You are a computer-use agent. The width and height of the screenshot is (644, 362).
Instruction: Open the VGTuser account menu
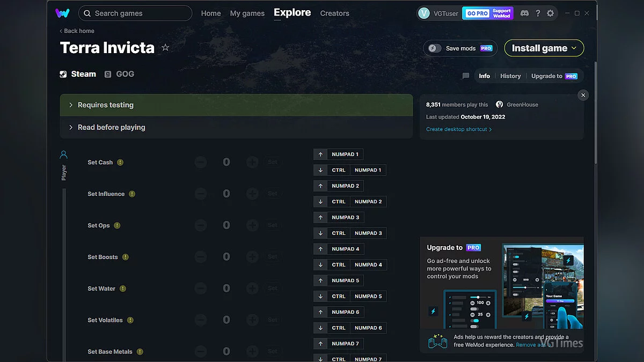click(438, 13)
